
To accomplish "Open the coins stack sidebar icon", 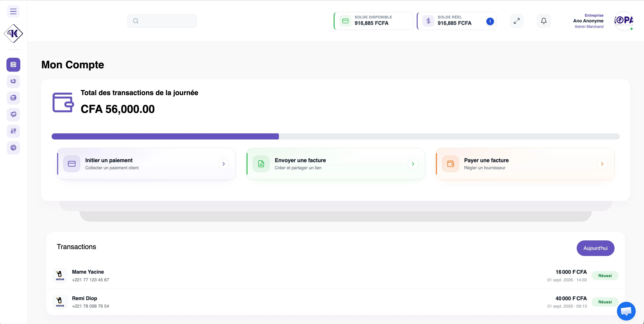I will (x=13, y=98).
